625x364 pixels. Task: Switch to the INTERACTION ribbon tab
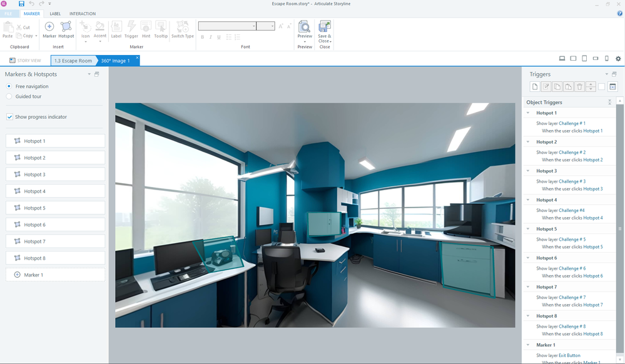(83, 14)
